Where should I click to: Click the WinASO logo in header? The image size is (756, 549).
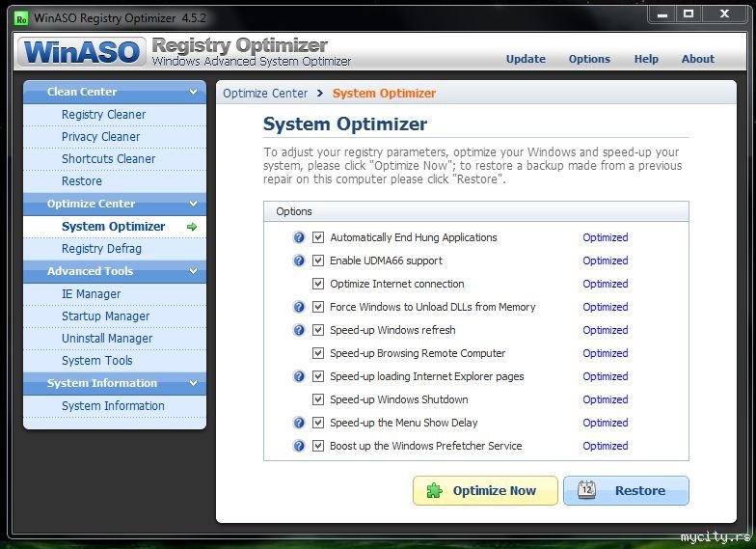point(82,52)
